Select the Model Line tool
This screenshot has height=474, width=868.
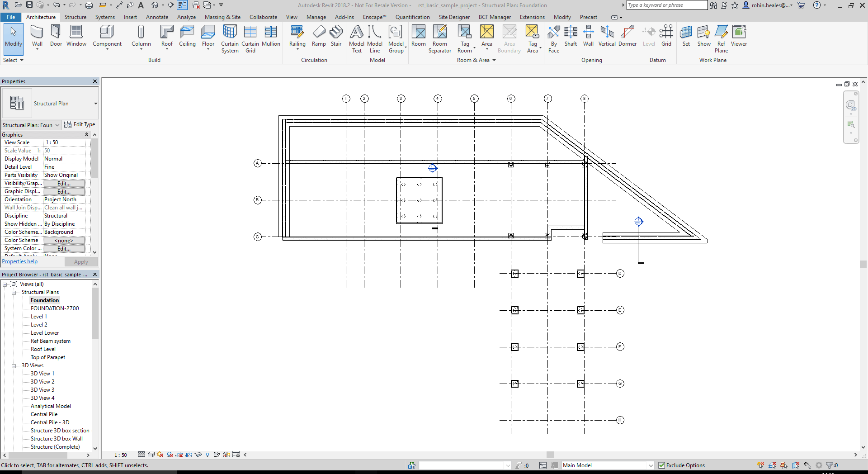[375, 39]
